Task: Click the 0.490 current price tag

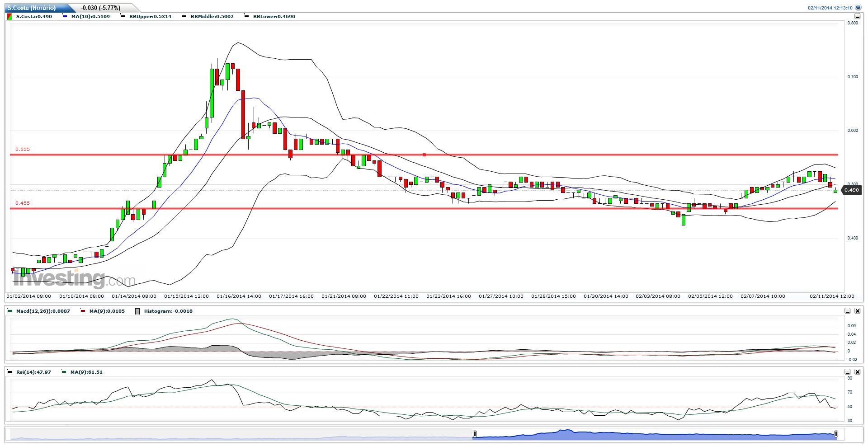Action: coord(851,190)
